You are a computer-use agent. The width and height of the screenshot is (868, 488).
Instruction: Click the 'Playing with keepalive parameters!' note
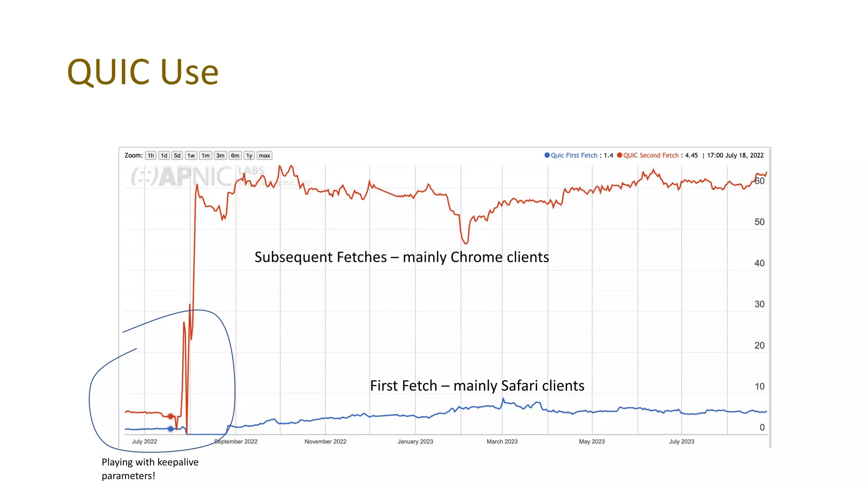point(150,469)
